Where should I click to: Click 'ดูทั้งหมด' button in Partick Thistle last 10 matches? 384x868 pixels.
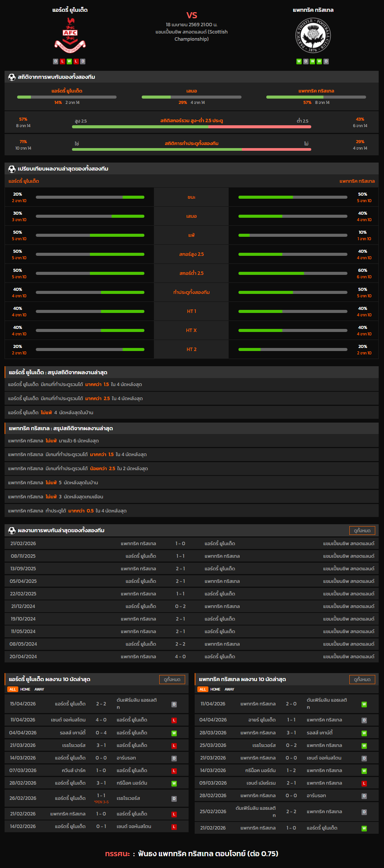(362, 680)
